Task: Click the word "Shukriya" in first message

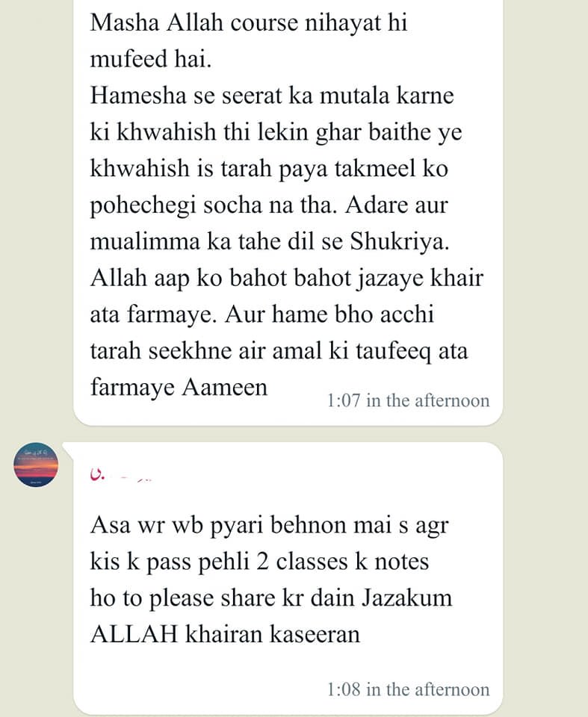Action: pos(399,241)
